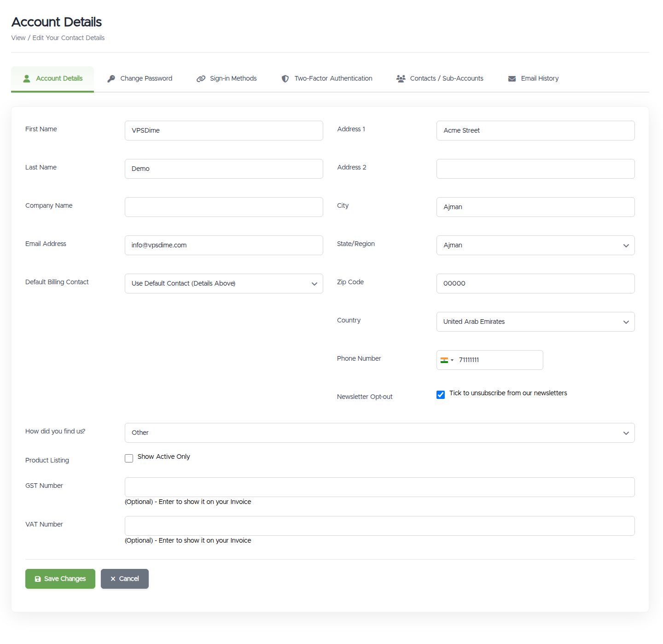
Task: Click the Zip Code field with 00000
Action: [x=535, y=284]
